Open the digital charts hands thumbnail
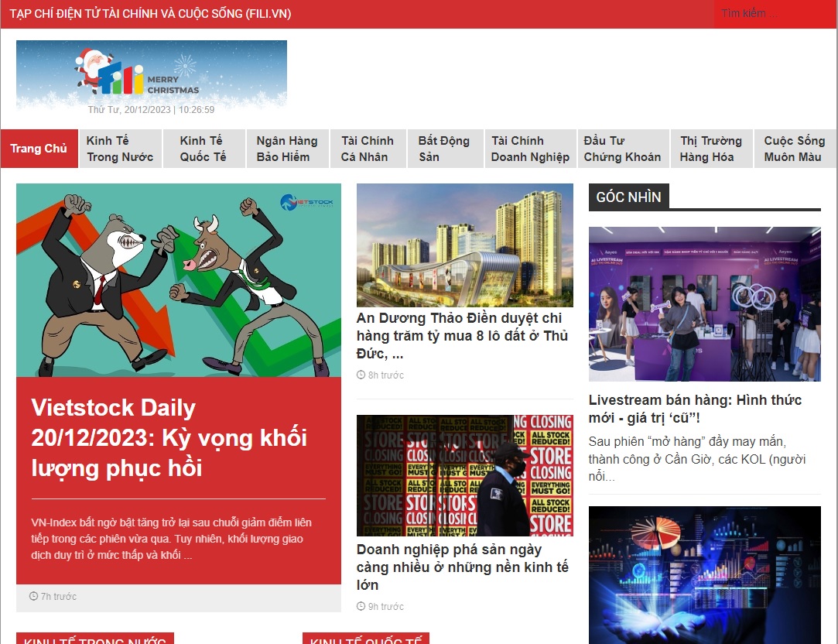The height and width of the screenshot is (644, 838). (704, 575)
